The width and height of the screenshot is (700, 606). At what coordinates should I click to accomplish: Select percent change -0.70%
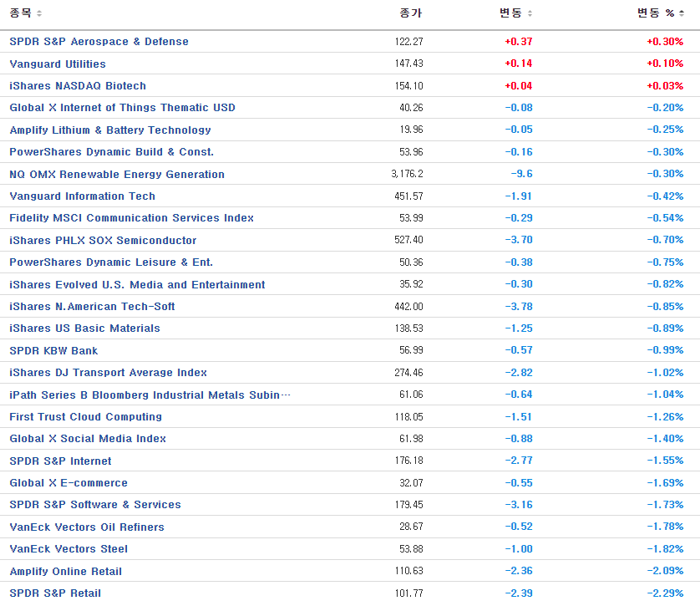click(x=665, y=240)
